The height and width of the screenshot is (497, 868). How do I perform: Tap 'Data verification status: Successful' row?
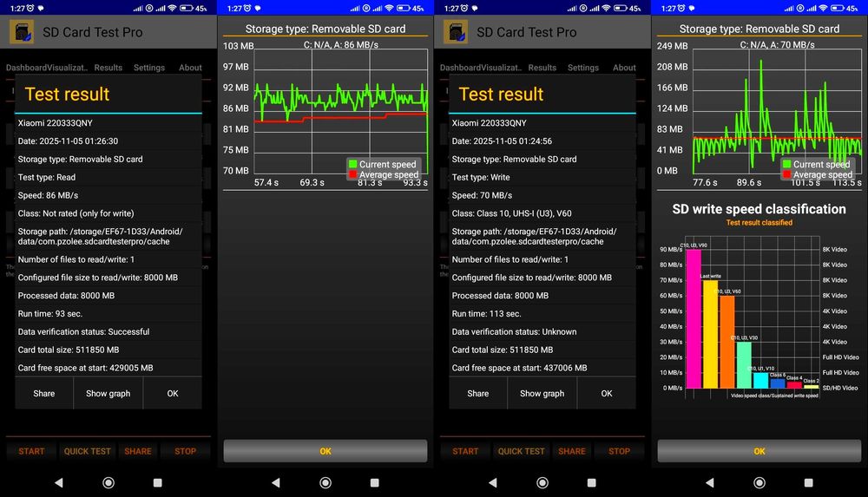[x=108, y=331]
